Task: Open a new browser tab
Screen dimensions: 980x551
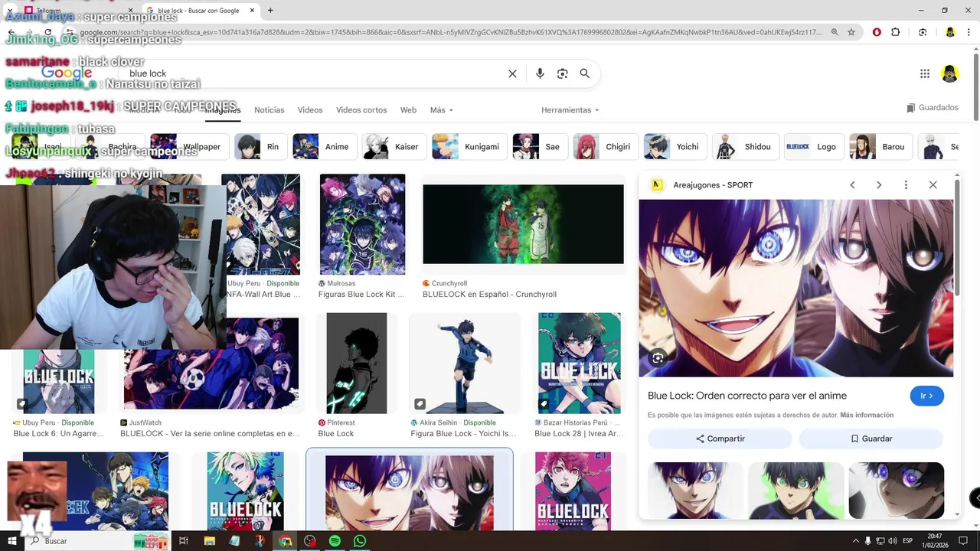Action: (x=270, y=11)
